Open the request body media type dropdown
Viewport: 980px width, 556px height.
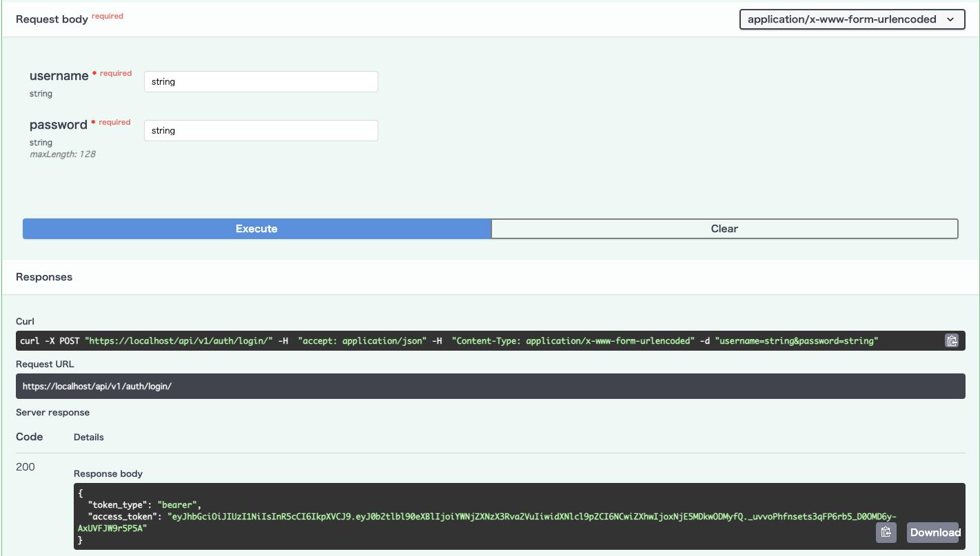(852, 19)
